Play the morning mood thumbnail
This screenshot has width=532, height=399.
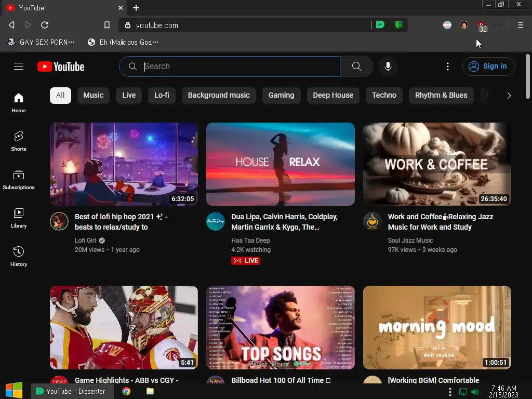coord(437,327)
